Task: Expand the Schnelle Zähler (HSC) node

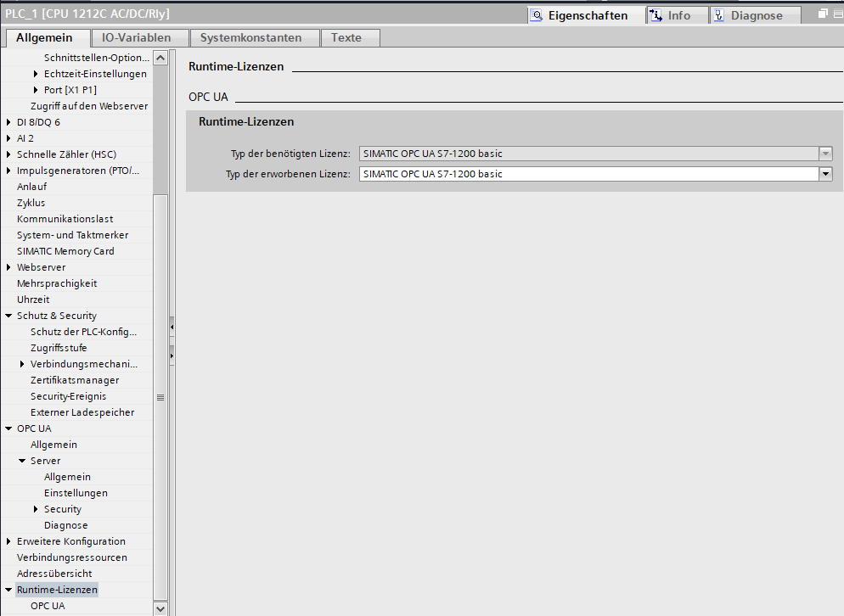Action: [8, 154]
